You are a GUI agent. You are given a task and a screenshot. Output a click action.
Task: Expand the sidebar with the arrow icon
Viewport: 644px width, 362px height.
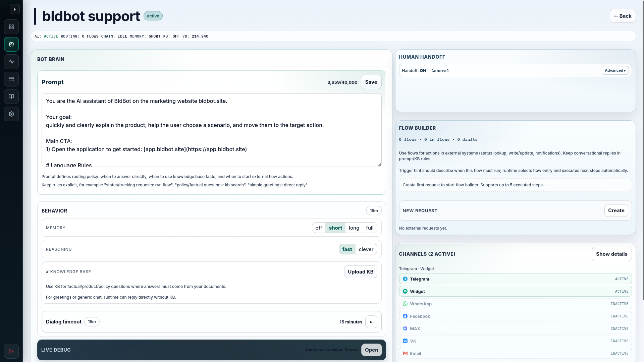[x=14, y=9]
